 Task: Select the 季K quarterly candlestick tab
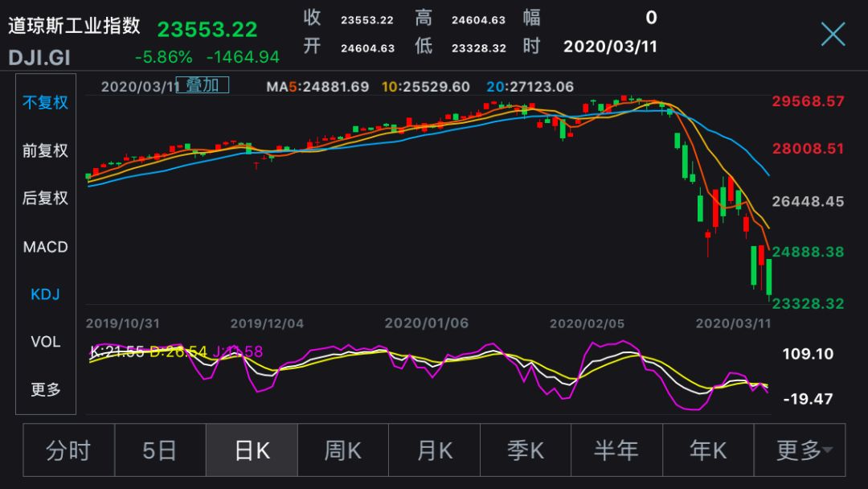(526, 450)
